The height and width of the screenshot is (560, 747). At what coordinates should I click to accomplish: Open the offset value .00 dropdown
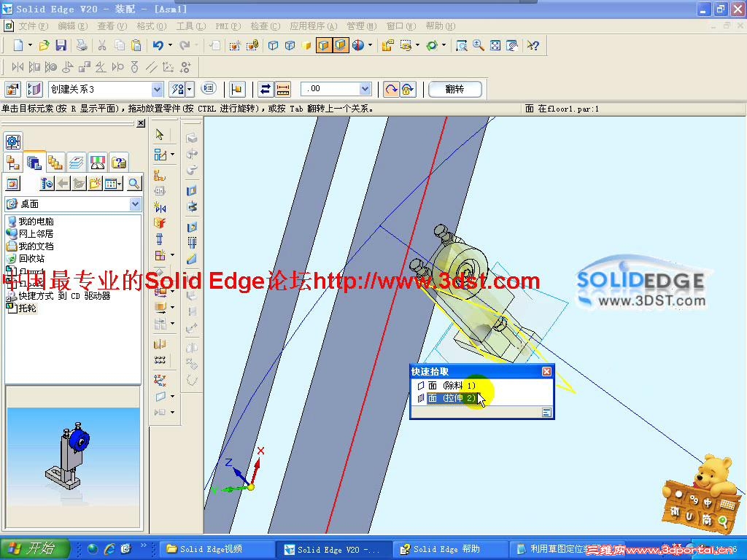pos(365,89)
